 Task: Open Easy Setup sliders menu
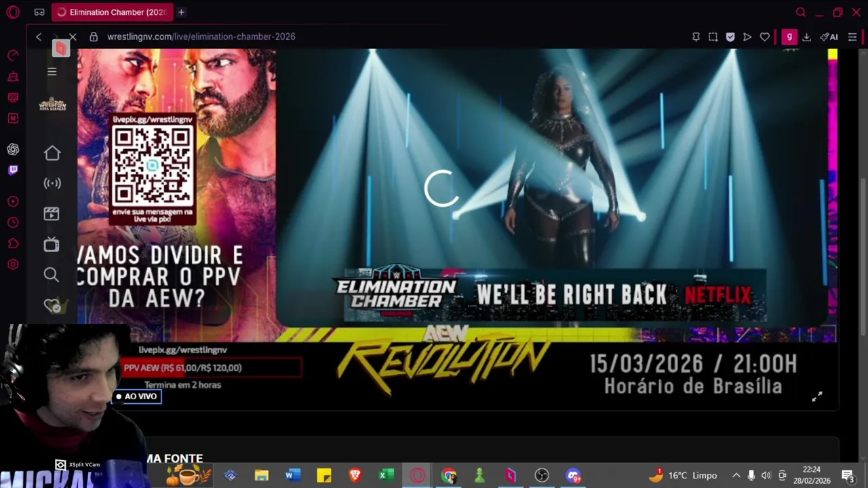(852, 37)
